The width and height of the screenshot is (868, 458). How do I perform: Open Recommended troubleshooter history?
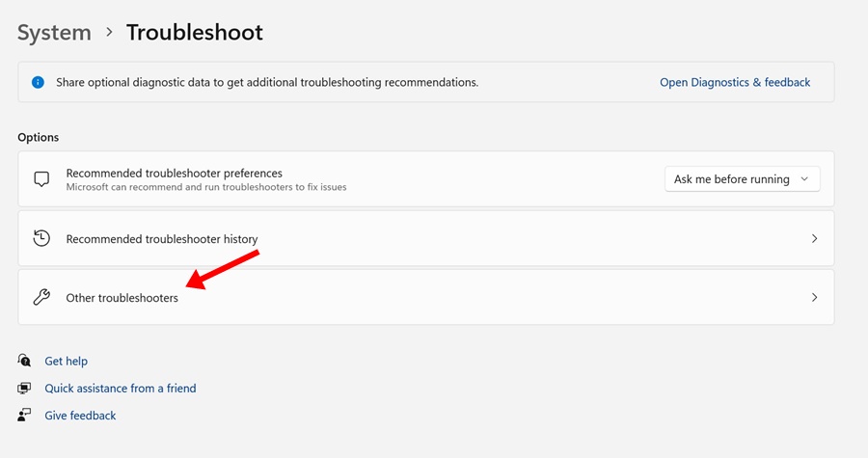click(x=162, y=239)
